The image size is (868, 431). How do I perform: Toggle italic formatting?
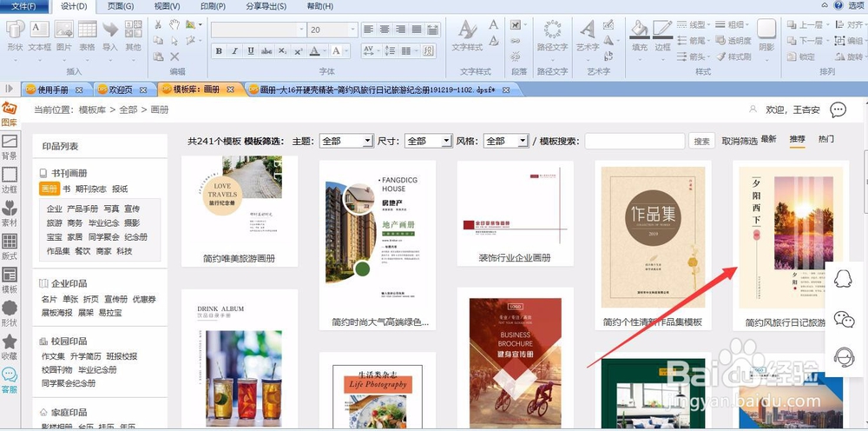234,51
